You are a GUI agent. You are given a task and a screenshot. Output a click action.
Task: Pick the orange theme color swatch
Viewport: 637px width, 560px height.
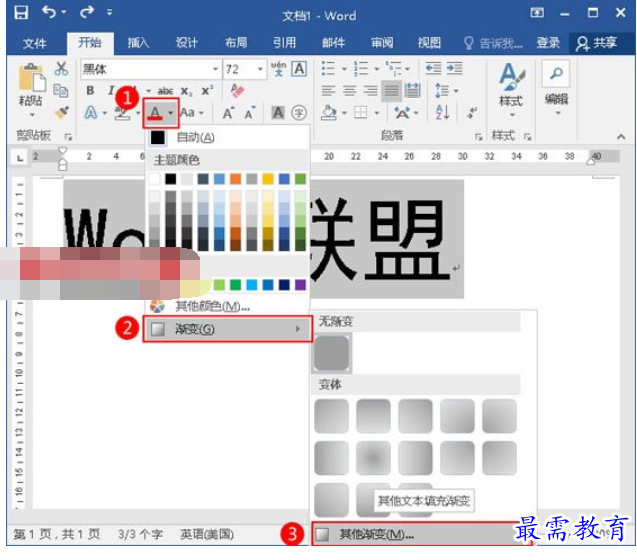[x=235, y=179]
